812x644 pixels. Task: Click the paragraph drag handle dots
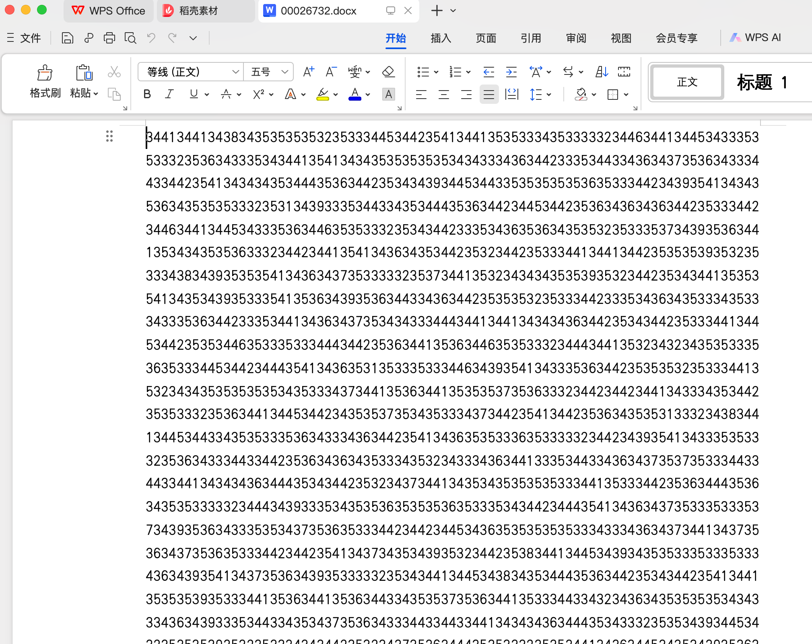coord(109,136)
